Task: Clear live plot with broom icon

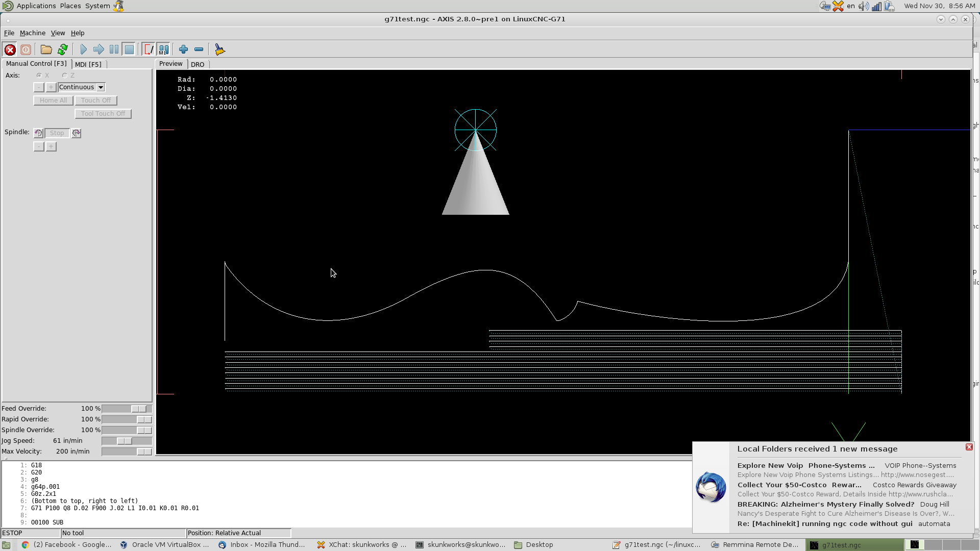Action: point(219,49)
